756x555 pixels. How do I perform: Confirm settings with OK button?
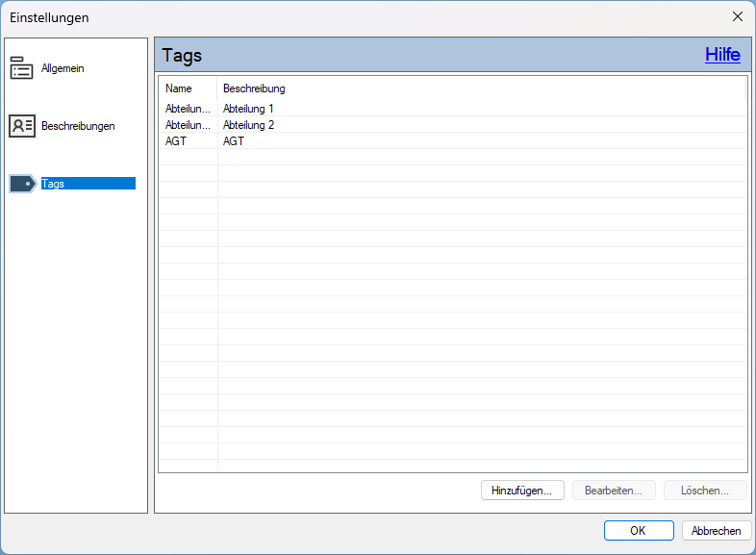pyautogui.click(x=639, y=530)
